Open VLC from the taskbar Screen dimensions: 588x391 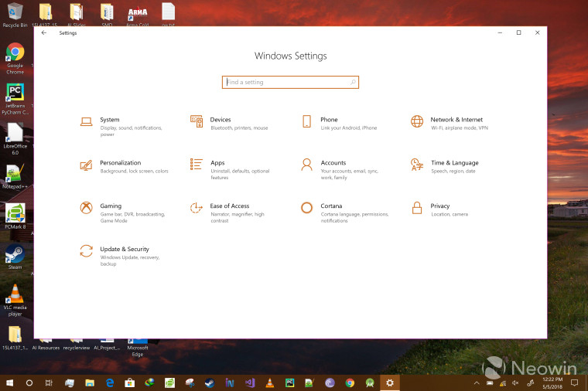pyautogui.click(x=269, y=382)
